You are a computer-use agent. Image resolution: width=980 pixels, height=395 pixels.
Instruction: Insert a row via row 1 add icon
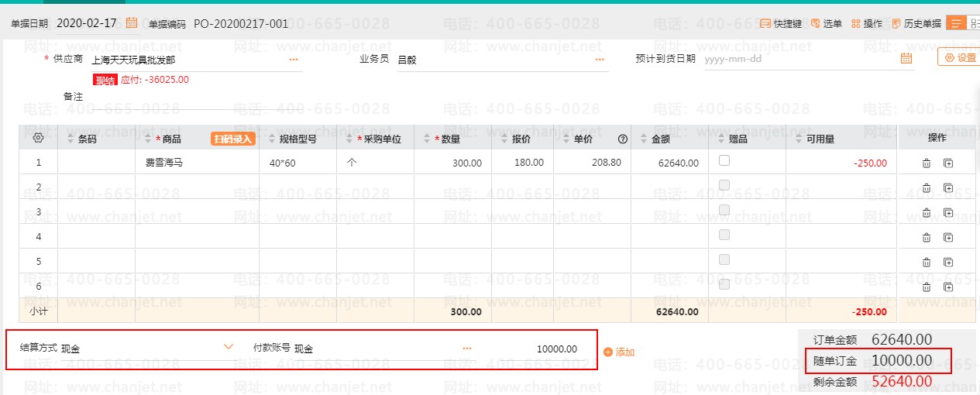(x=948, y=163)
